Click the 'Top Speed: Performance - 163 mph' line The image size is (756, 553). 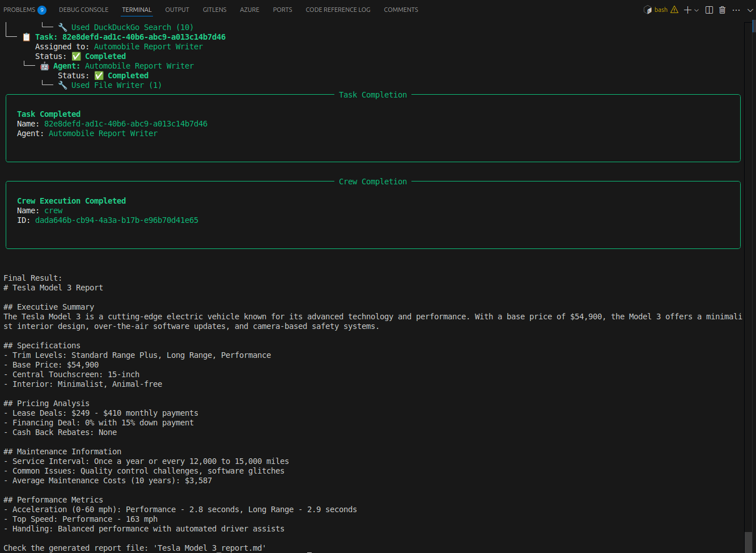tap(80, 519)
